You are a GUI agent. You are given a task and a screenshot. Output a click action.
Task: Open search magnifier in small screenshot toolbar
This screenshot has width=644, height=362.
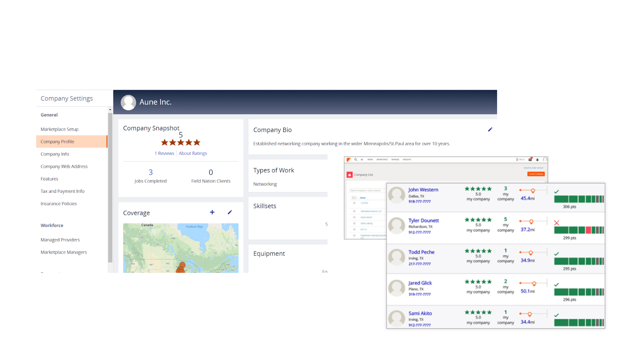(x=356, y=160)
